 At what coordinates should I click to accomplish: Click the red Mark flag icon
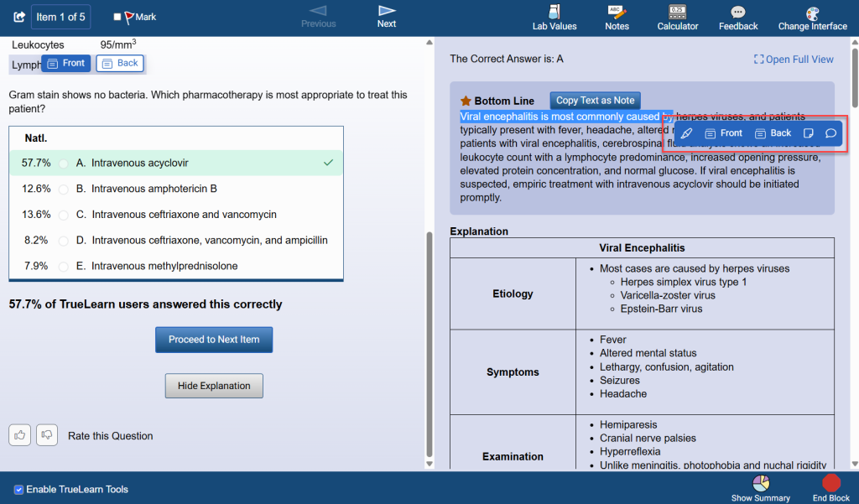[x=128, y=18]
